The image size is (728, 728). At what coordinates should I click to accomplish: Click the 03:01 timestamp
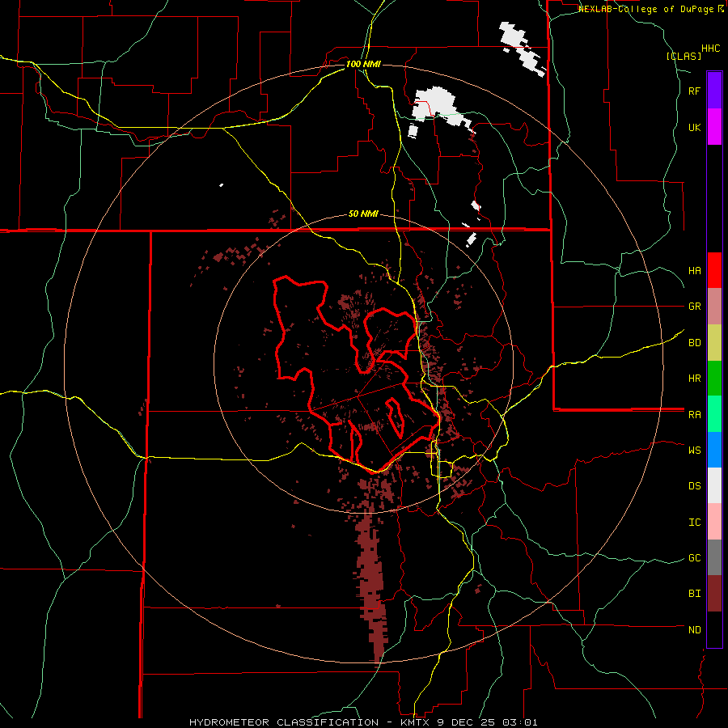519,722
